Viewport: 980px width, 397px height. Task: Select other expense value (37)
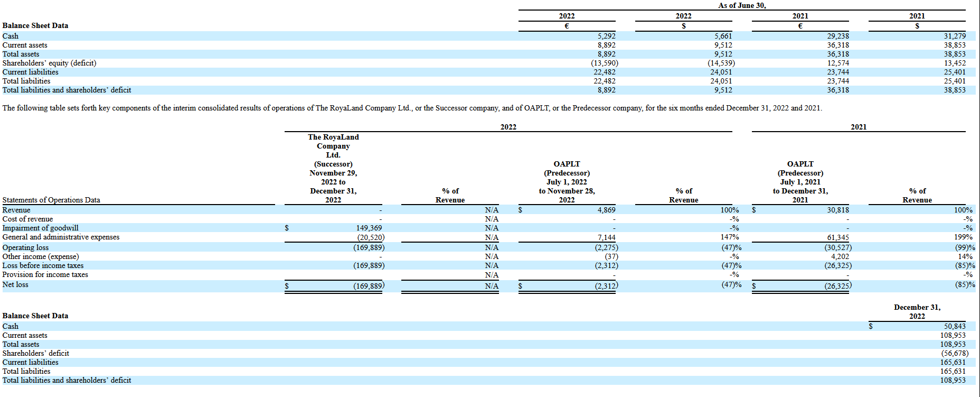click(x=611, y=256)
